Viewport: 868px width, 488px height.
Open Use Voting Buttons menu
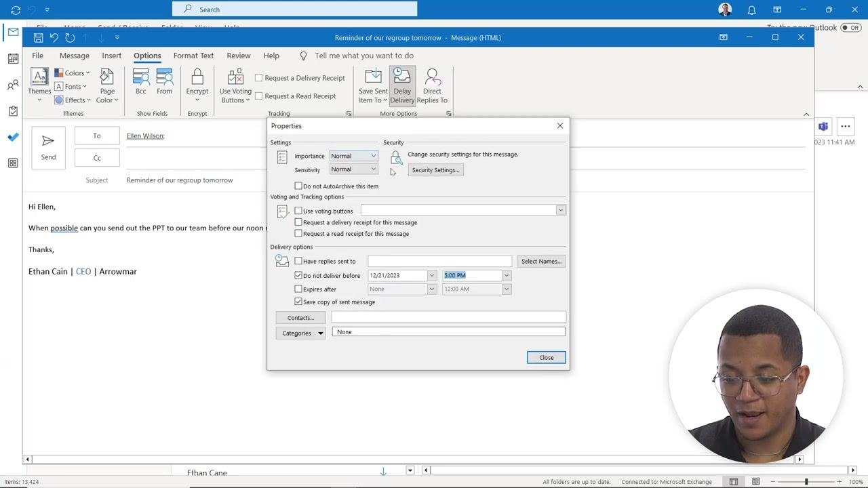point(235,86)
